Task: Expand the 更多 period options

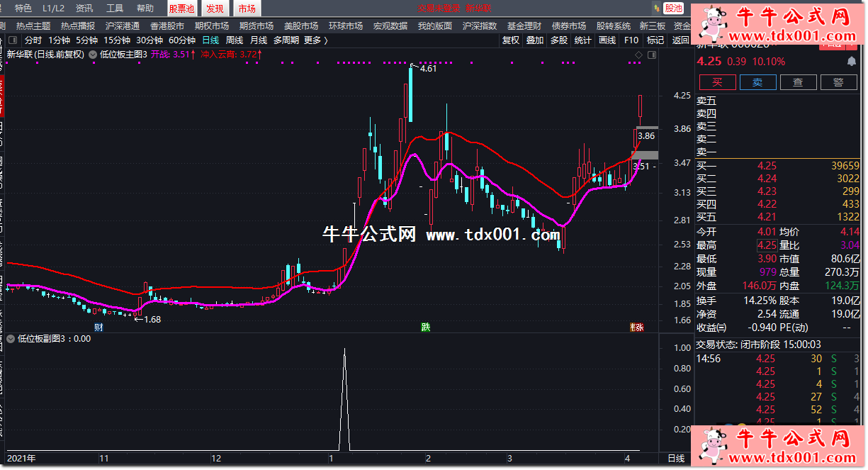Action: point(315,40)
